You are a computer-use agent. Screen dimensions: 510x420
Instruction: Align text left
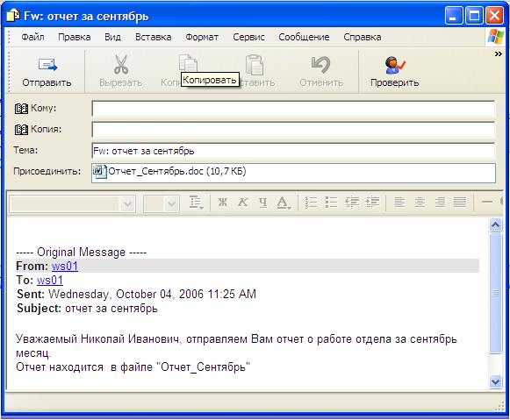pyautogui.click(x=399, y=203)
